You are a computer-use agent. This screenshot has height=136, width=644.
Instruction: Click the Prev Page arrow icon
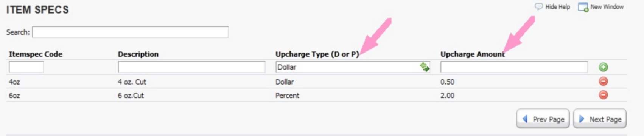coord(525,119)
